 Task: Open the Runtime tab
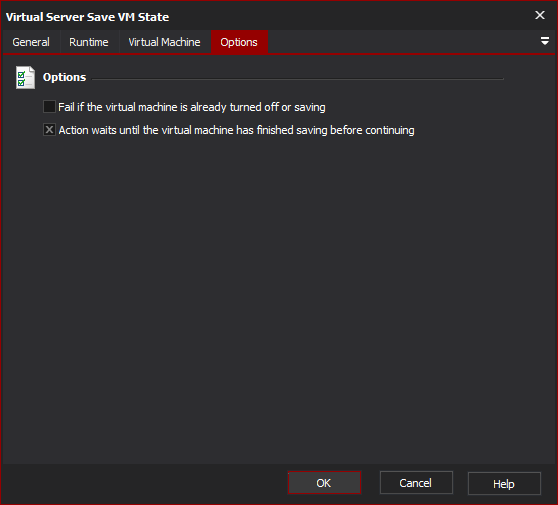point(89,42)
